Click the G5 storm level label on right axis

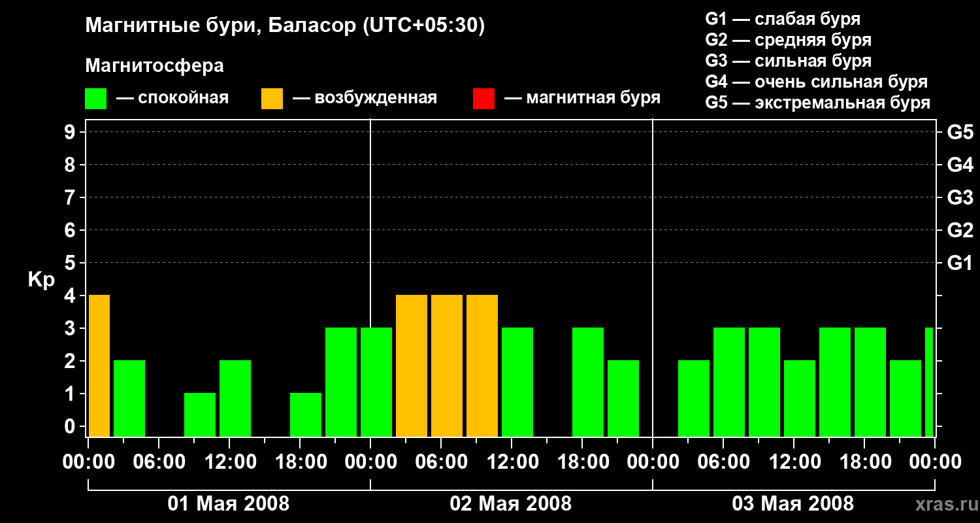click(x=960, y=132)
